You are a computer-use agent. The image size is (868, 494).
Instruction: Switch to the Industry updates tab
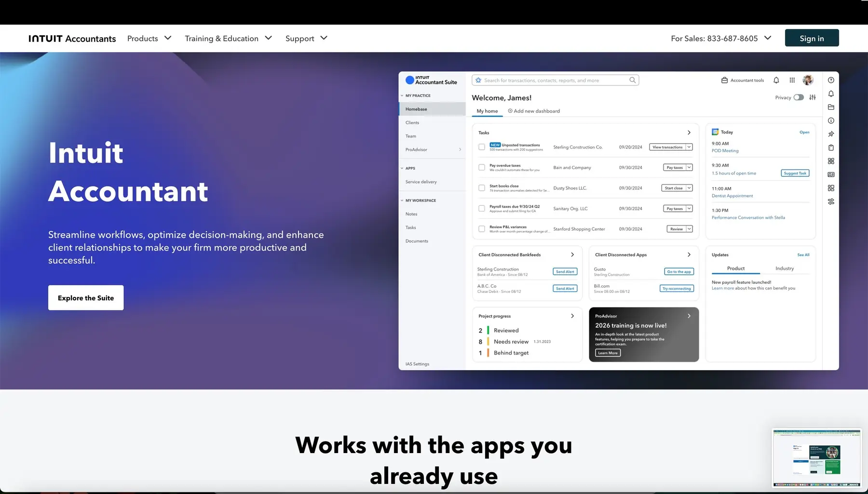[x=785, y=268]
